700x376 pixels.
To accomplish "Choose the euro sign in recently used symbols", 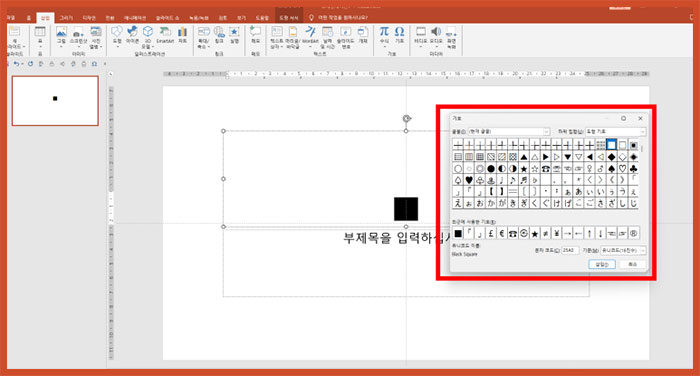I will (x=502, y=233).
